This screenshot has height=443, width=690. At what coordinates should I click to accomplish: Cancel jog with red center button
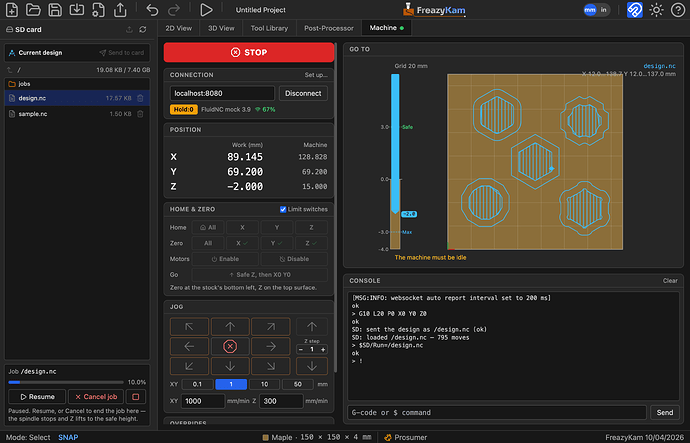tap(230, 347)
